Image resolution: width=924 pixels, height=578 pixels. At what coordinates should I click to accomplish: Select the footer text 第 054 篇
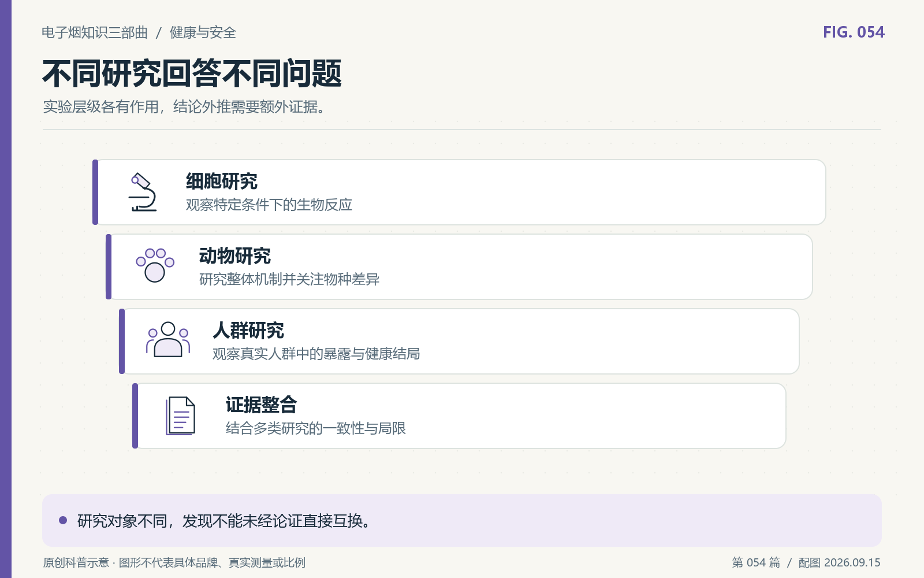(x=756, y=562)
